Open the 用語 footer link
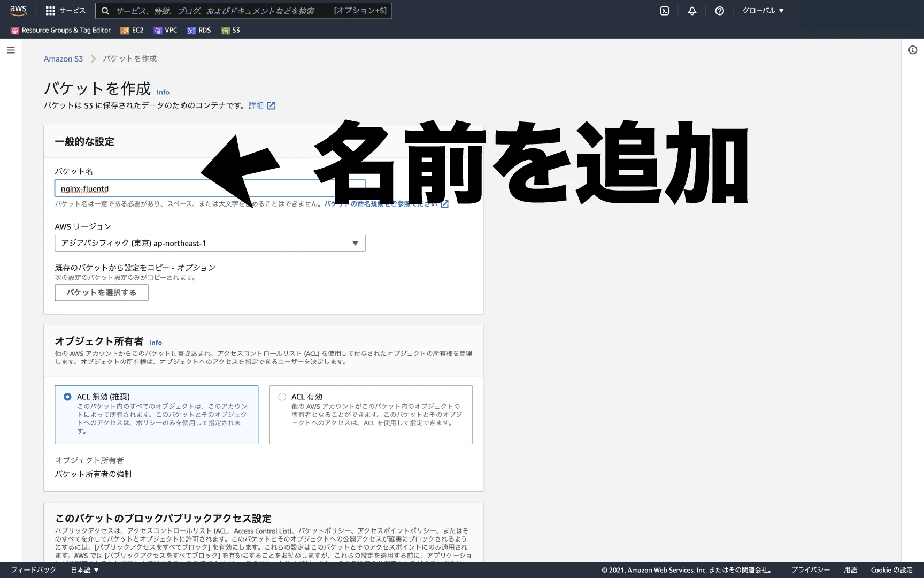This screenshot has width=924, height=578. pos(850,570)
